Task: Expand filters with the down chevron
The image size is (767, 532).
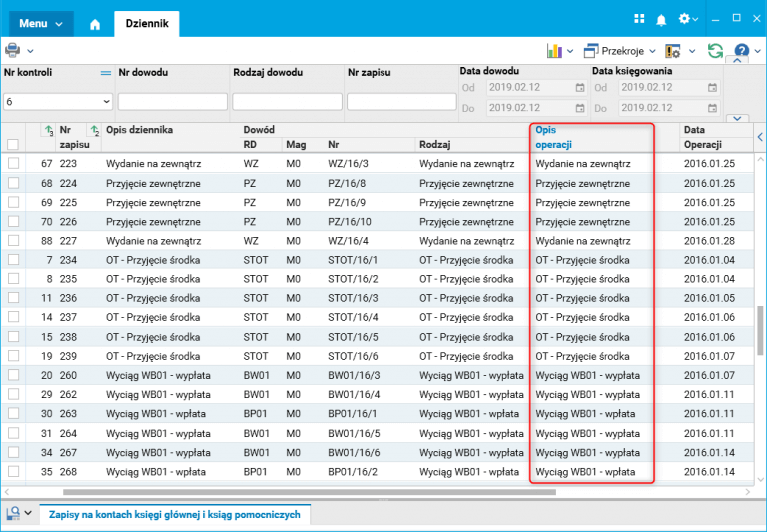Action: point(738,118)
